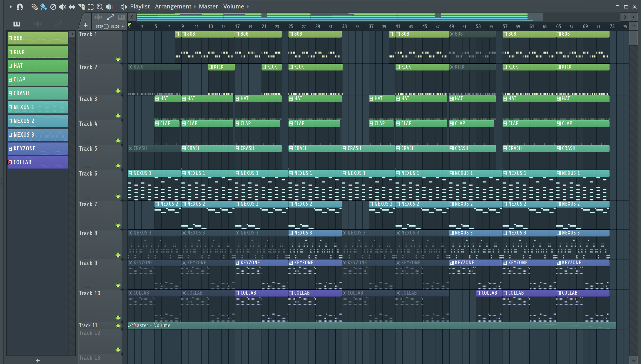This screenshot has width=641, height=364.
Task: Mute Track 2 with its green dot
Action: (118, 91)
